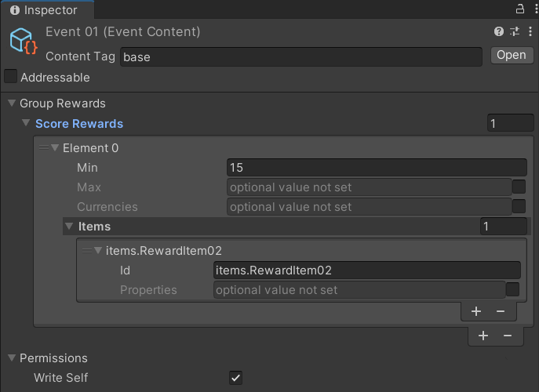Viewport: 539px width, 392px height.
Task: Remove the selected item from Items list
Action: click(x=501, y=311)
